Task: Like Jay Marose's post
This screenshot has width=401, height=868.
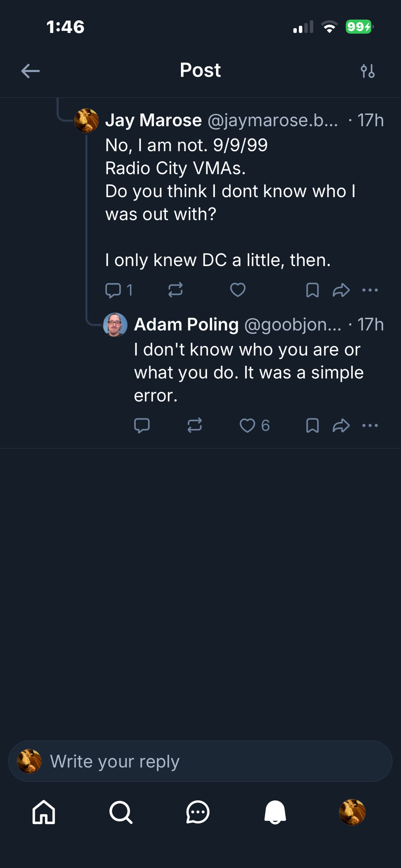Action: point(238,290)
